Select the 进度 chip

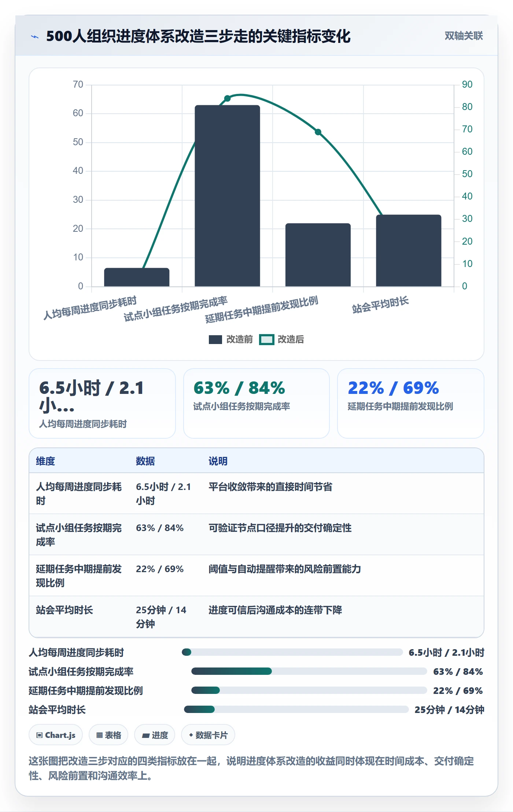point(155,735)
